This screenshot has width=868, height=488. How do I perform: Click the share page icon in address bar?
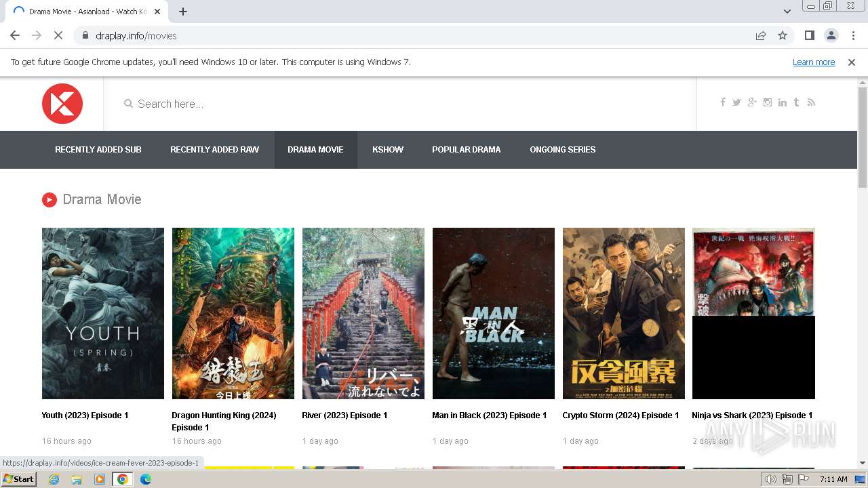click(x=761, y=35)
